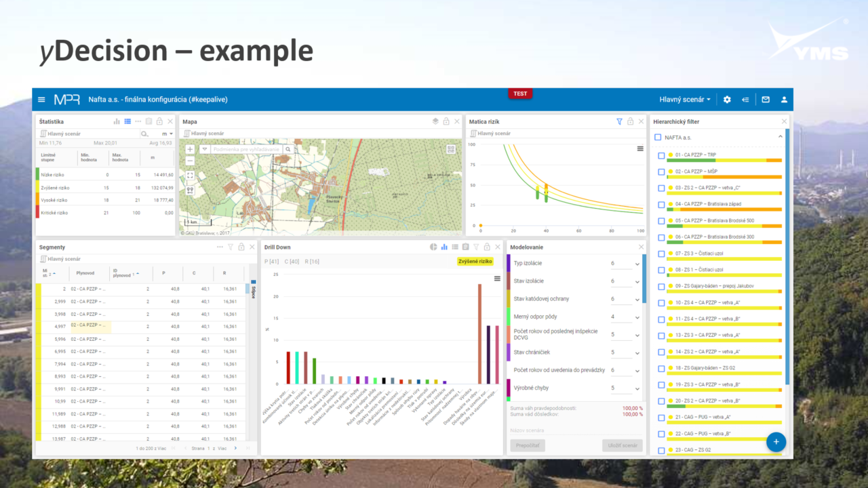This screenshot has width=868, height=488.
Task: Open settings gear in the top blue bar
Action: tap(727, 99)
